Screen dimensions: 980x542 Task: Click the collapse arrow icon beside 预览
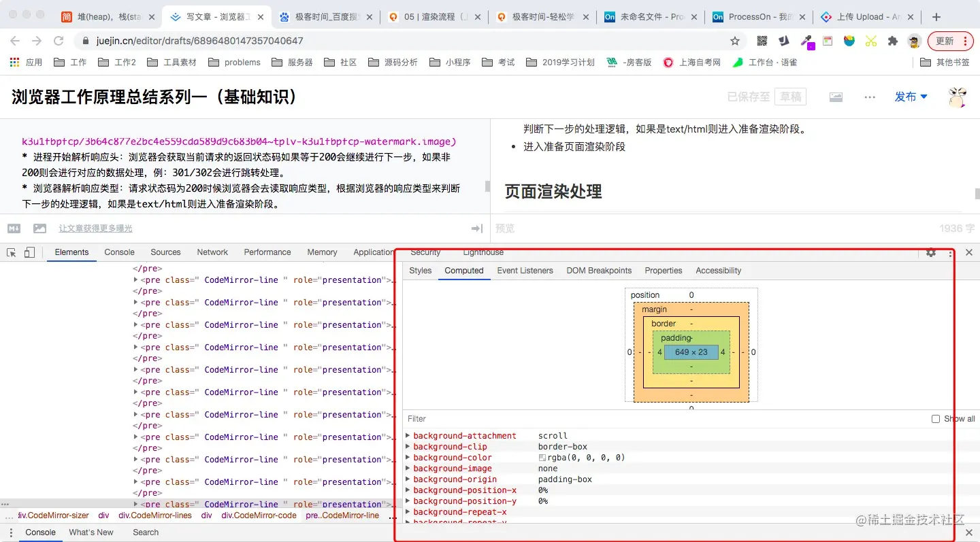pos(477,228)
